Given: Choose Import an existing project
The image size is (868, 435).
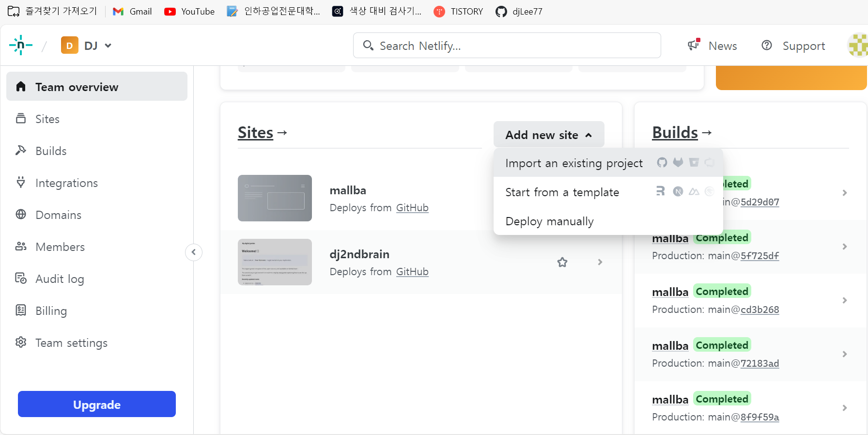Looking at the screenshot, I should [608, 163].
